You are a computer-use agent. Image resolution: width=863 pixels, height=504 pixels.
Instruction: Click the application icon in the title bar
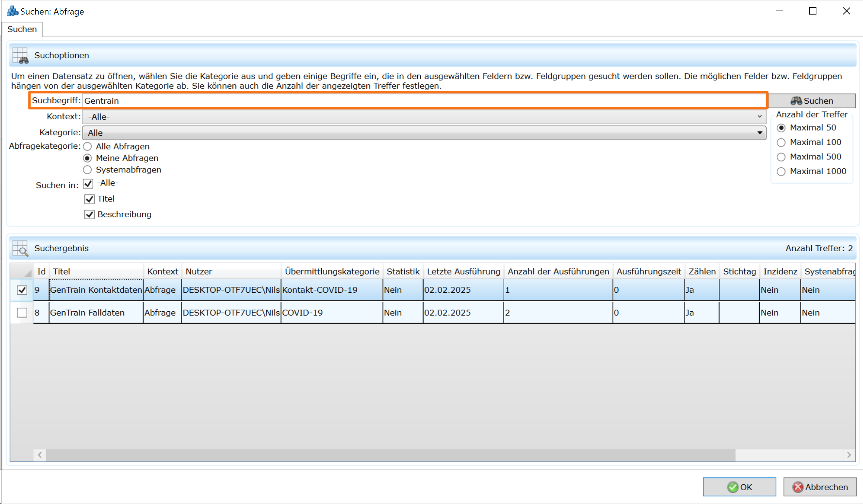point(12,11)
